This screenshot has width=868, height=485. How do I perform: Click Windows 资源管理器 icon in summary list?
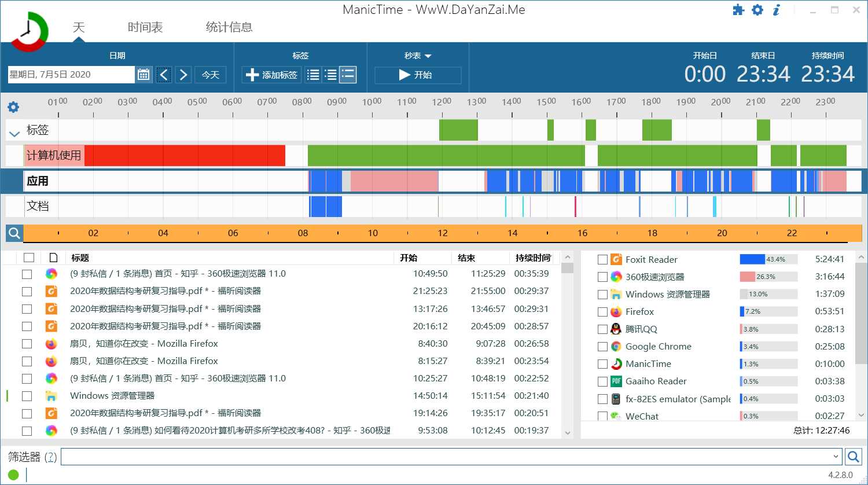pos(616,294)
